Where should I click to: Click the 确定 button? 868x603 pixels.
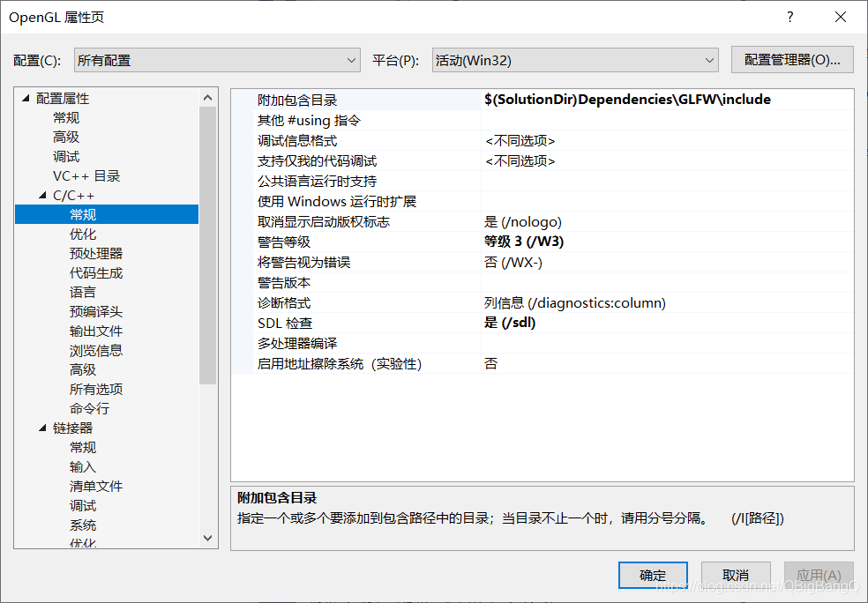(x=653, y=576)
